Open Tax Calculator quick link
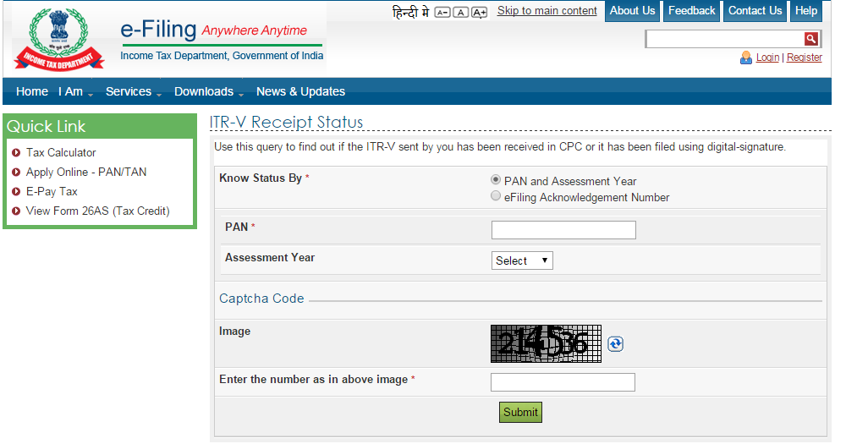This screenshot has width=868, height=444. (x=61, y=152)
